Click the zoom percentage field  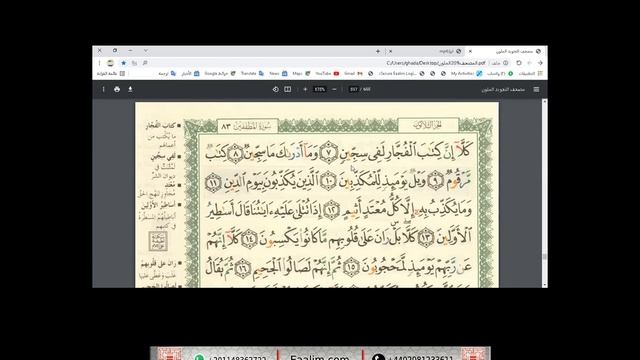[x=320, y=89]
